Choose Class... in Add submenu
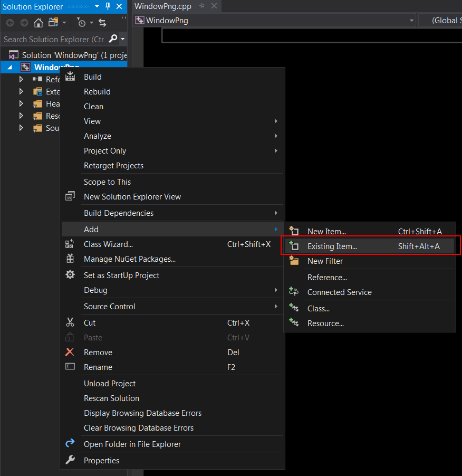Viewport: 462px width, 476px height. pyautogui.click(x=370, y=309)
